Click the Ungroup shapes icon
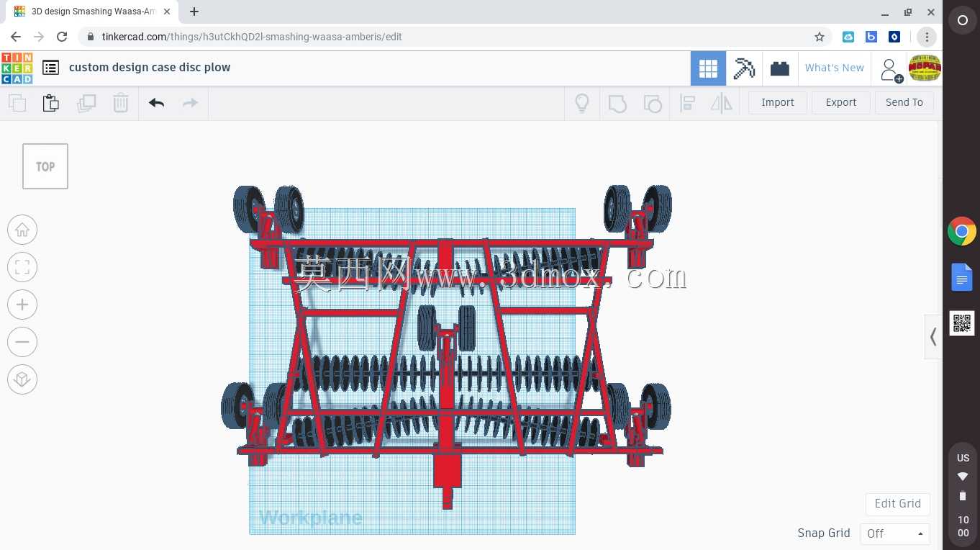The width and height of the screenshot is (980, 550). [x=652, y=103]
